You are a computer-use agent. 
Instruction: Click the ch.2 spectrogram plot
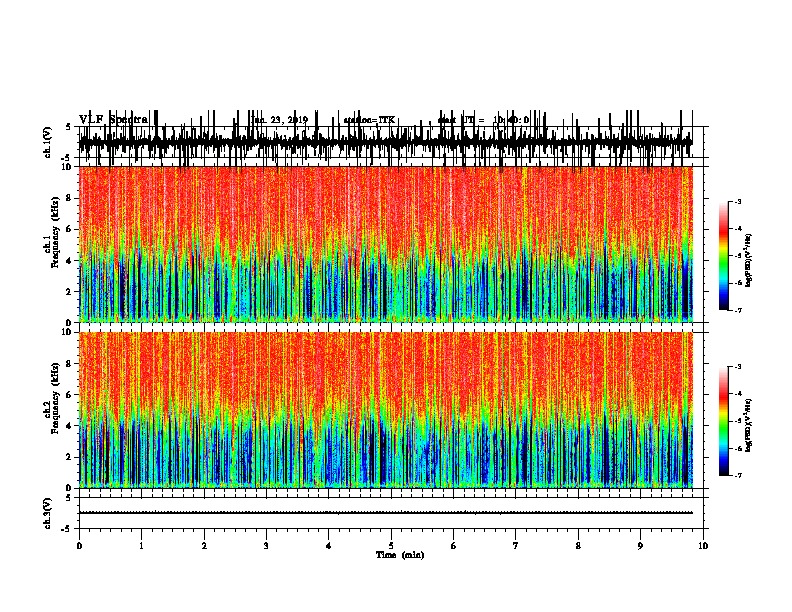385,410
